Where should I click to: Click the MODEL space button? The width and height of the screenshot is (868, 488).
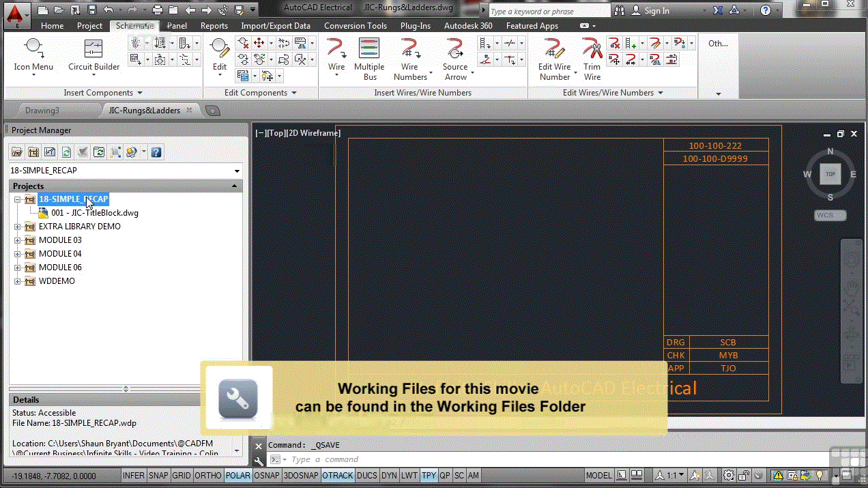(599, 476)
